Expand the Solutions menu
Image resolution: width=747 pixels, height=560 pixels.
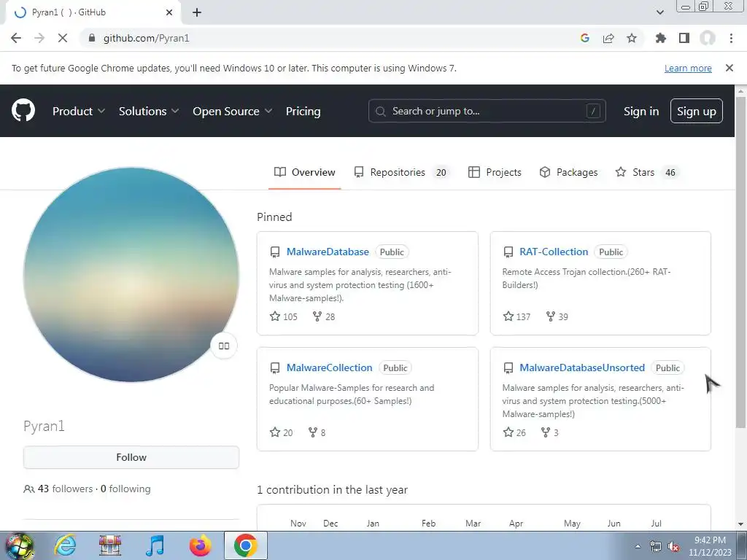pos(149,111)
